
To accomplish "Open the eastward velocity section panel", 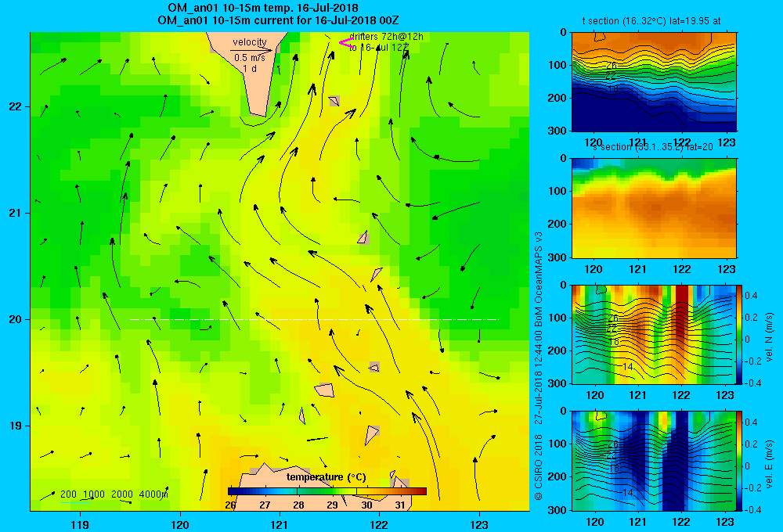I will pos(654,461).
